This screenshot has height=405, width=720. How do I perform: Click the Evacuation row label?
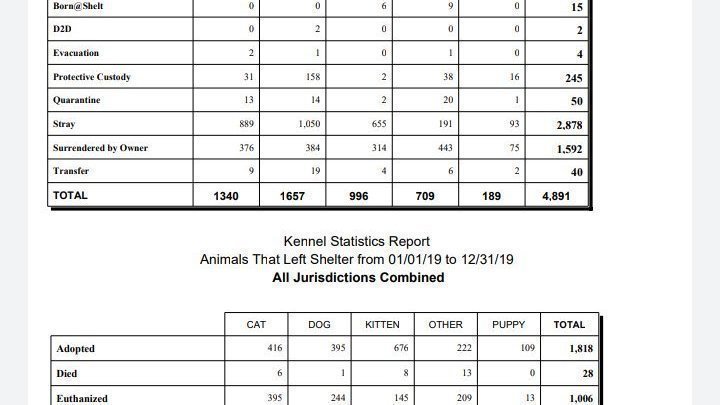click(76, 53)
